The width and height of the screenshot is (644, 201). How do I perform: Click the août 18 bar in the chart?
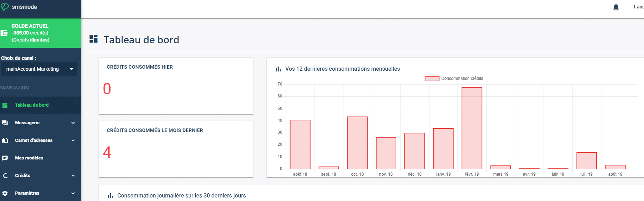[x=300, y=144]
